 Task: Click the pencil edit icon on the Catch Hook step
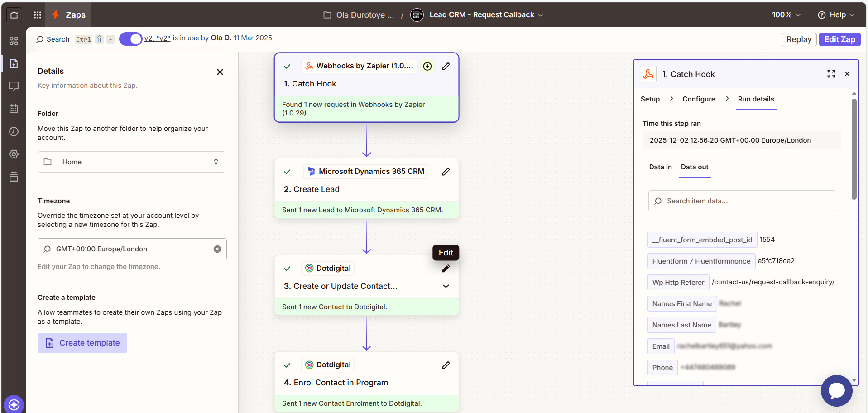pyautogui.click(x=446, y=66)
